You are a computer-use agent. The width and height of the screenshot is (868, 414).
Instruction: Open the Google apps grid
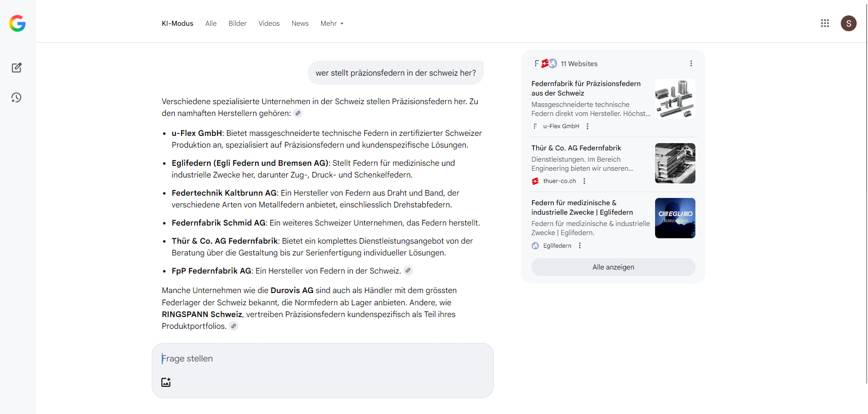[x=825, y=23]
